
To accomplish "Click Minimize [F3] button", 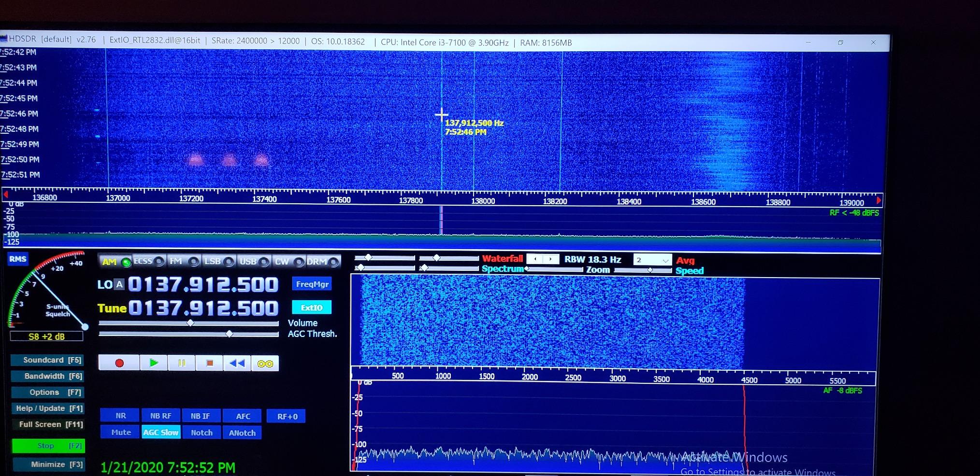I will pyautogui.click(x=48, y=464).
